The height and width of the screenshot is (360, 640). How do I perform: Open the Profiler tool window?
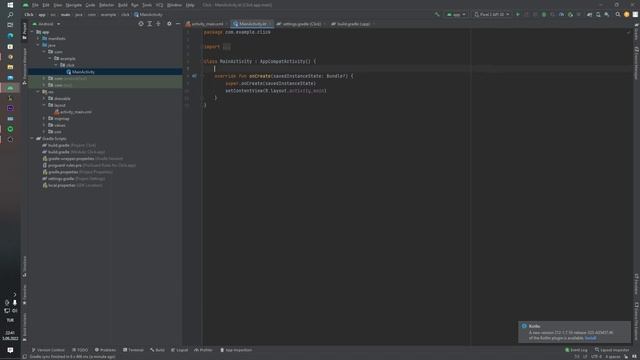pos(203,350)
